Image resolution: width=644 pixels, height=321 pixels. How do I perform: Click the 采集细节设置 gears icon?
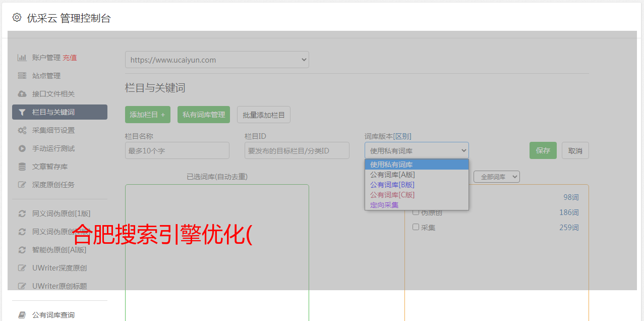[22, 130]
